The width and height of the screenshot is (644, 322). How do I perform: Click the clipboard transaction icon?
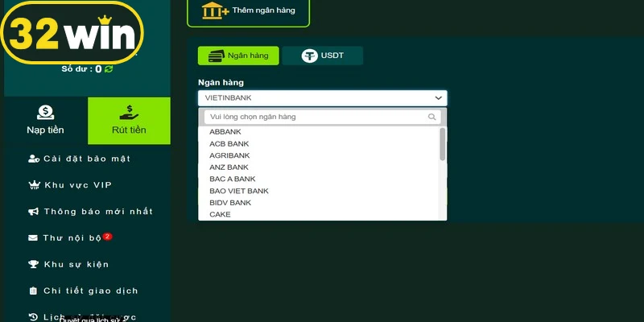(33, 291)
